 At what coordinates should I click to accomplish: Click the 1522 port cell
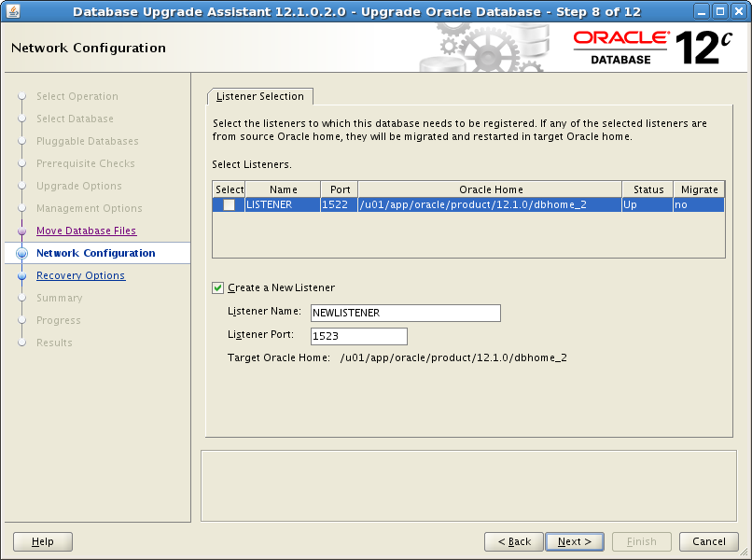[339, 205]
